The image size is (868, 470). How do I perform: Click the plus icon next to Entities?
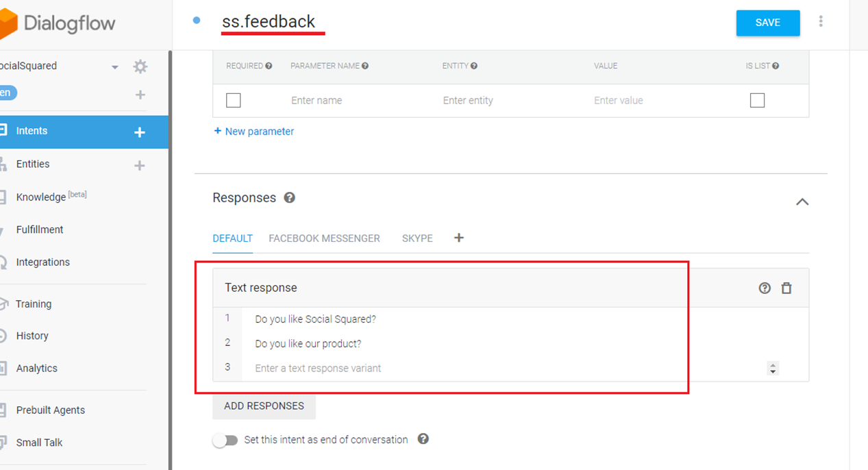coord(140,165)
